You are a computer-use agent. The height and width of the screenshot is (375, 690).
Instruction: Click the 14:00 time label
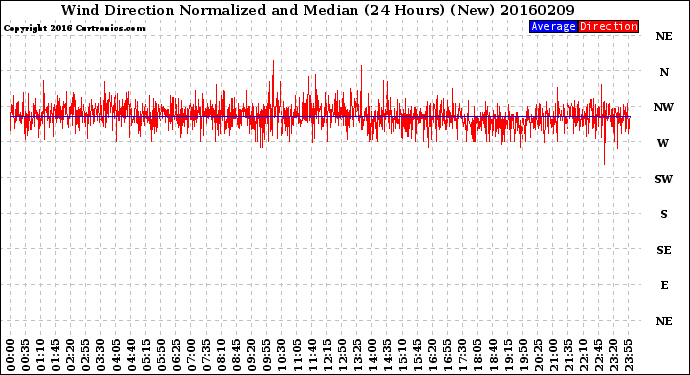pos(372,355)
